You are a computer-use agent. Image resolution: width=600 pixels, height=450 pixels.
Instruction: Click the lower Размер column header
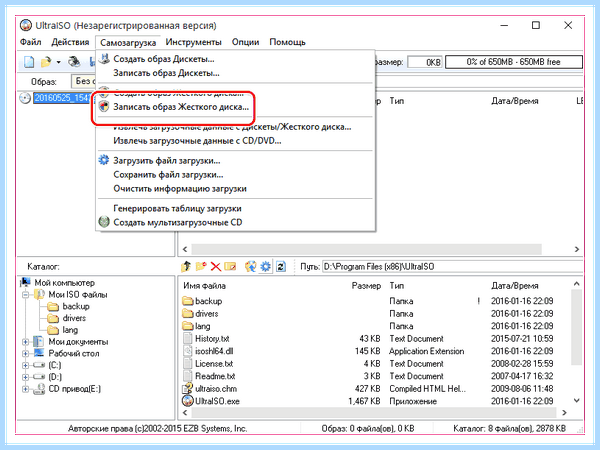coord(366,286)
